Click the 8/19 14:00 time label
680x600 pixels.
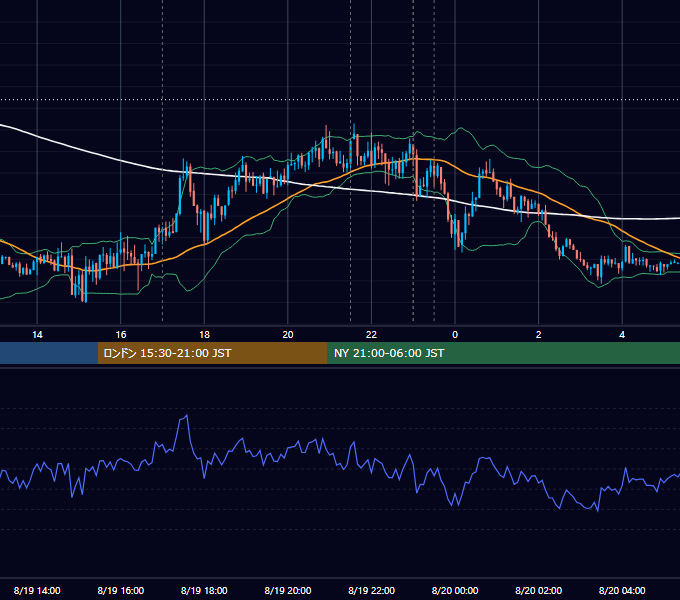coord(37,590)
